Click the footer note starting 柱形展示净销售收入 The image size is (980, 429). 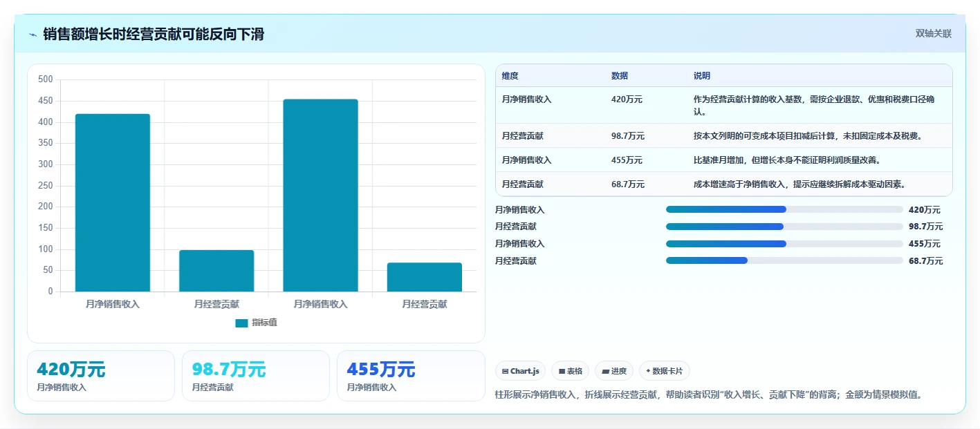pyautogui.click(x=709, y=395)
